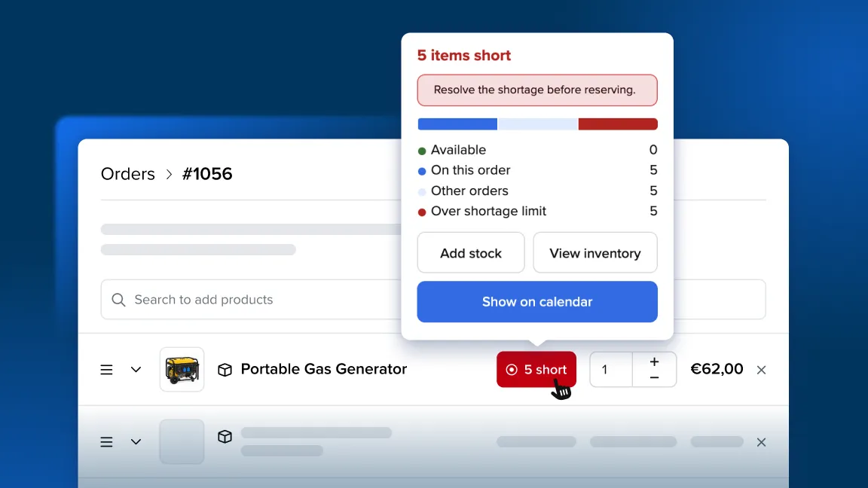Click the Other orders row

coord(537,191)
